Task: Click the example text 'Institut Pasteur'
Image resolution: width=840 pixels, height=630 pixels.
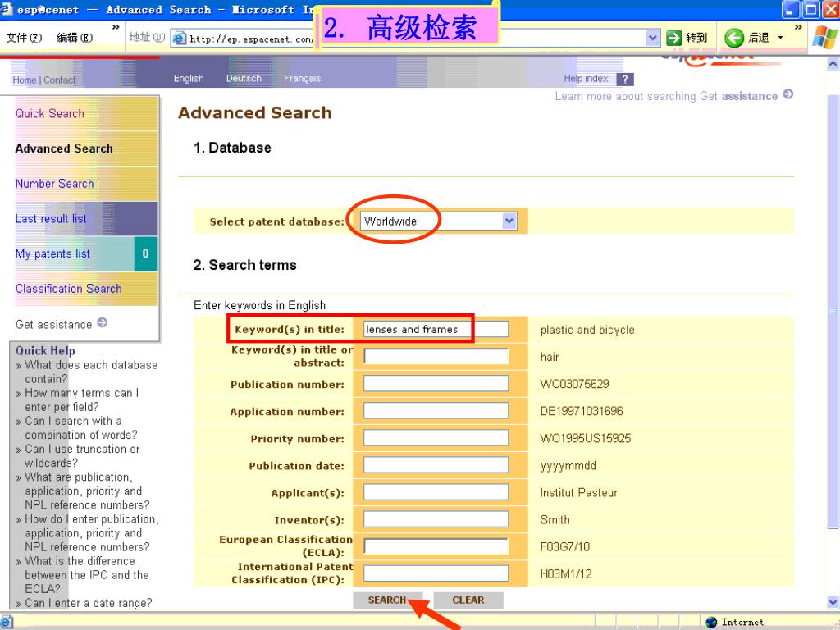Action: click(578, 492)
